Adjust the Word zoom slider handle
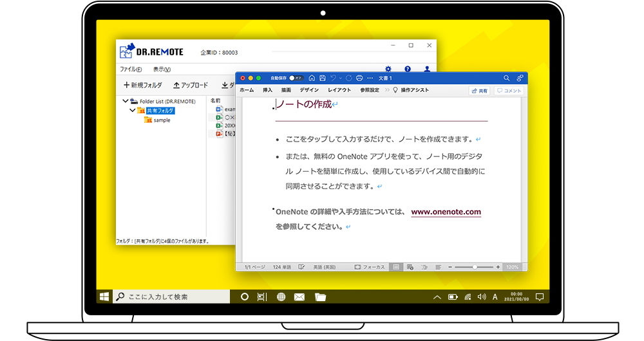Viewport: 644px width, 341px height. (475, 267)
